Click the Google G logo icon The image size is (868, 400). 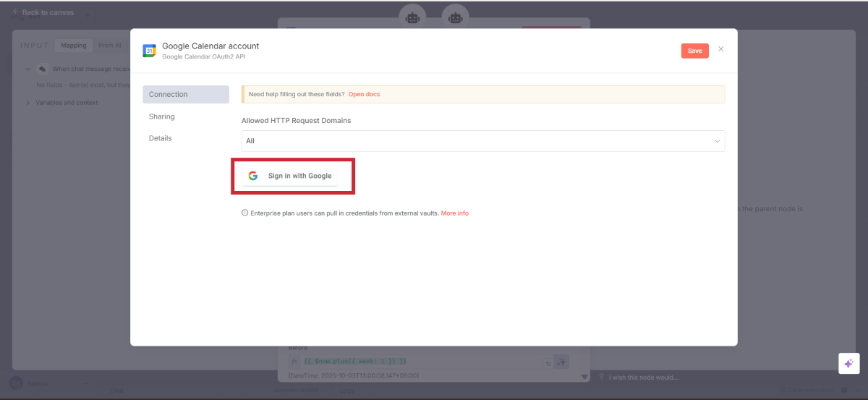click(x=253, y=176)
